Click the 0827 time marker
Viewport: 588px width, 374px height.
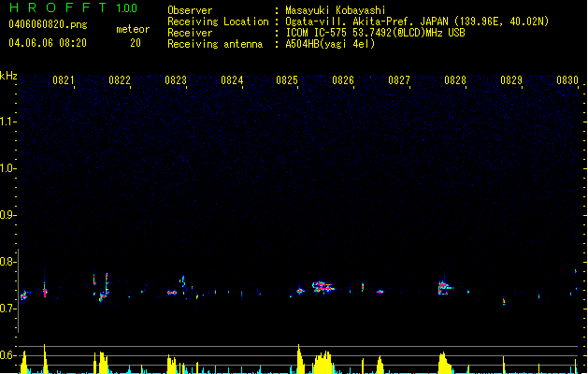399,80
